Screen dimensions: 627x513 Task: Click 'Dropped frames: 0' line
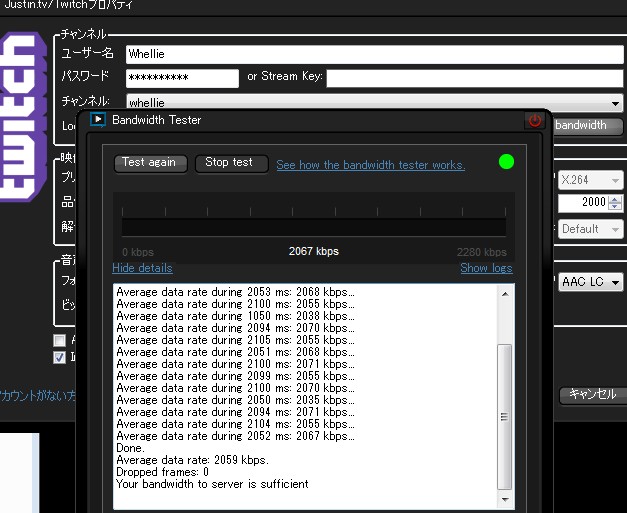(163, 472)
